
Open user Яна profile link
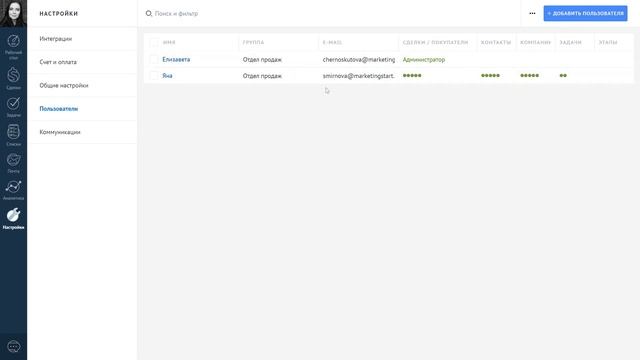click(167, 76)
